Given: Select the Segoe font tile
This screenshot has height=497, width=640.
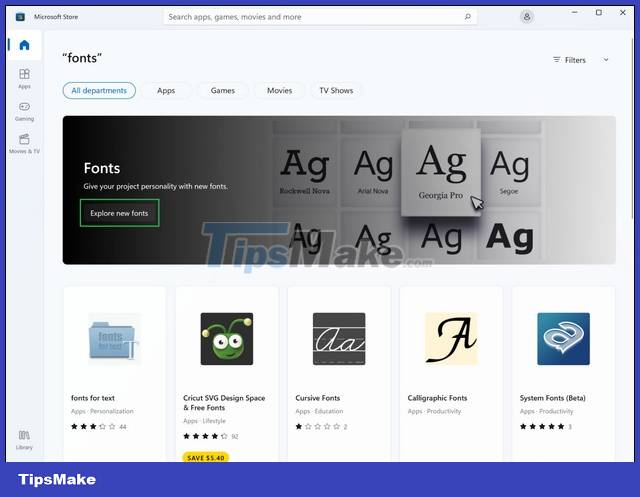Looking at the screenshot, I should coord(509,171).
